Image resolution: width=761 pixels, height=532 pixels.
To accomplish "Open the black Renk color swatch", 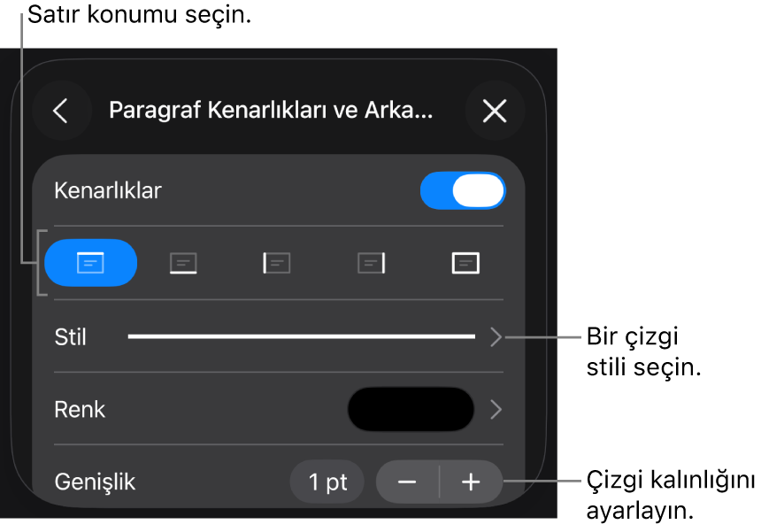I will (x=411, y=409).
